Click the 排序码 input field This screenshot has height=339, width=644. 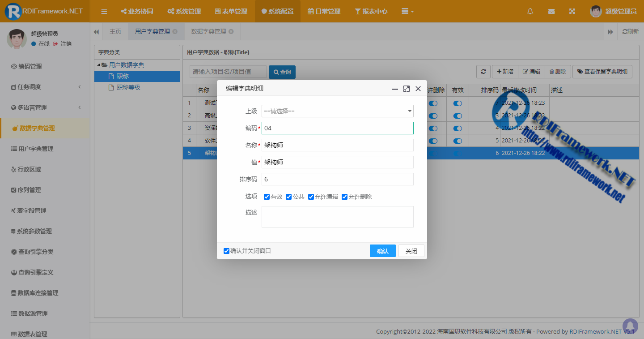[x=338, y=179]
